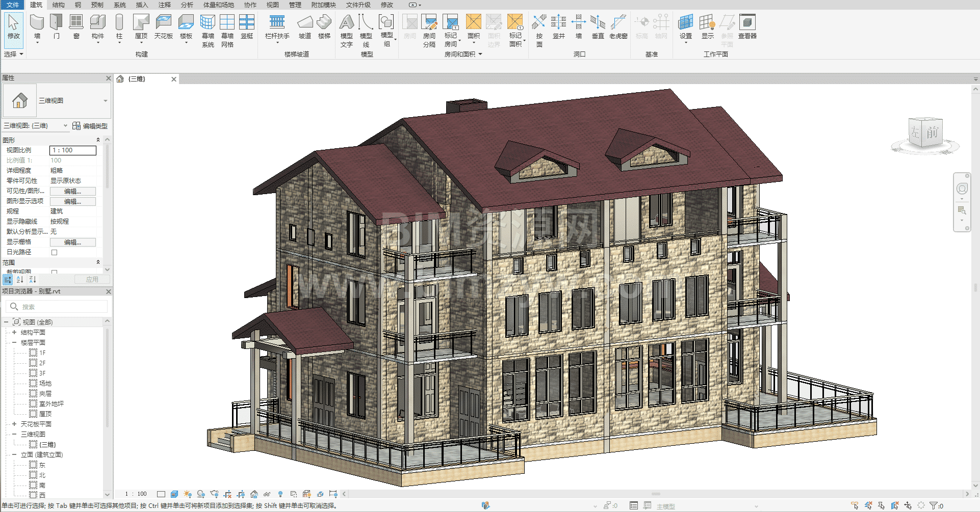Collapse the 楼层平面 tree node
This screenshot has height=512, width=980.
point(14,342)
